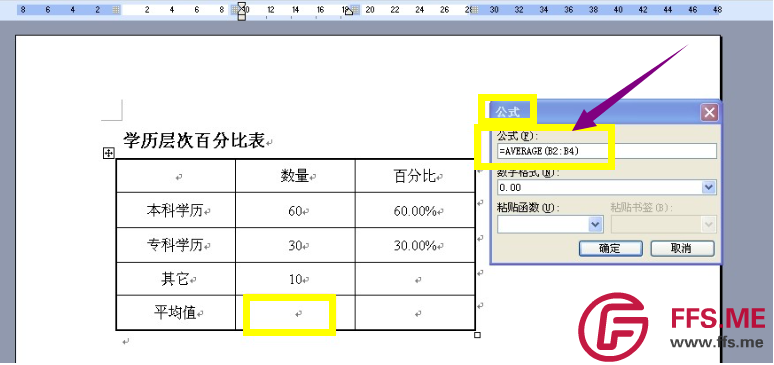
Task: Click the 百分比 header cell
Action: pos(415,176)
